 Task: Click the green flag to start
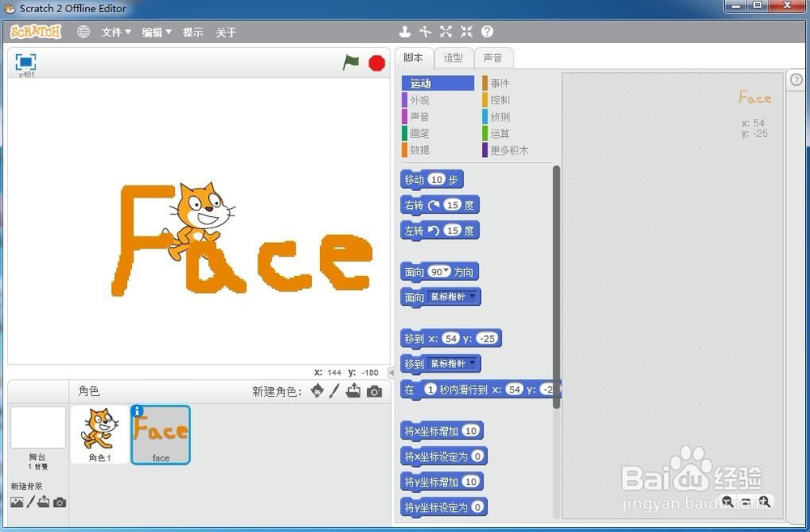point(351,62)
